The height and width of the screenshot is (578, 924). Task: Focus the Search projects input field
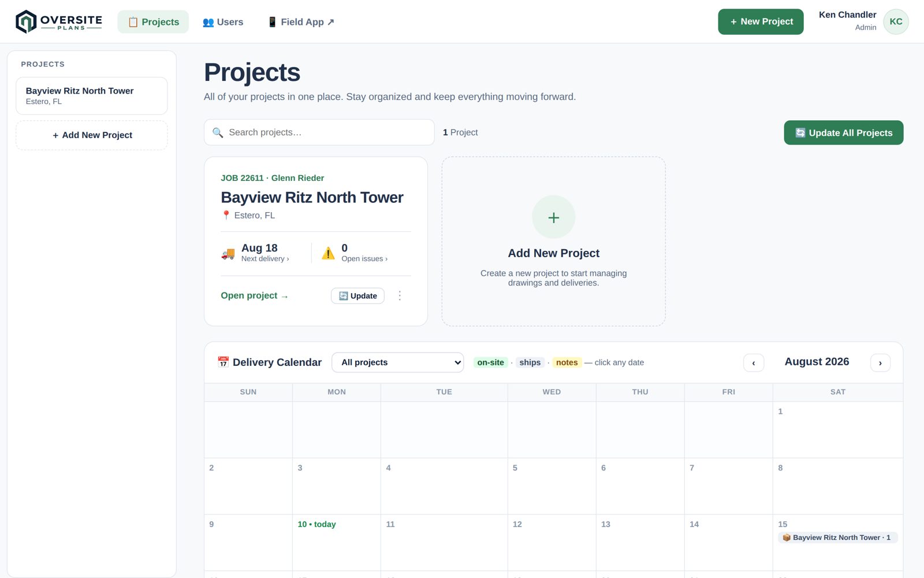[319, 132]
